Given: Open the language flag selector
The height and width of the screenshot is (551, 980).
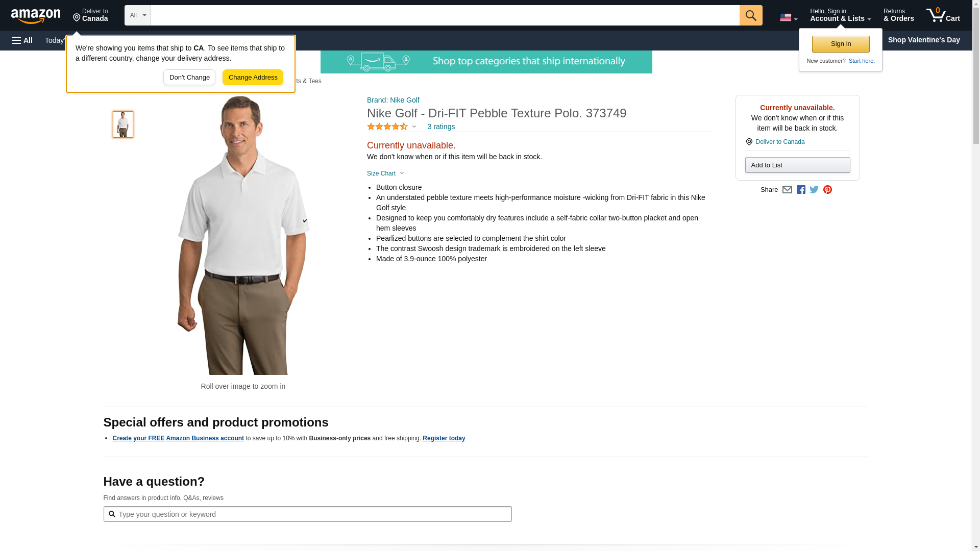Looking at the screenshot, I should click(788, 18).
